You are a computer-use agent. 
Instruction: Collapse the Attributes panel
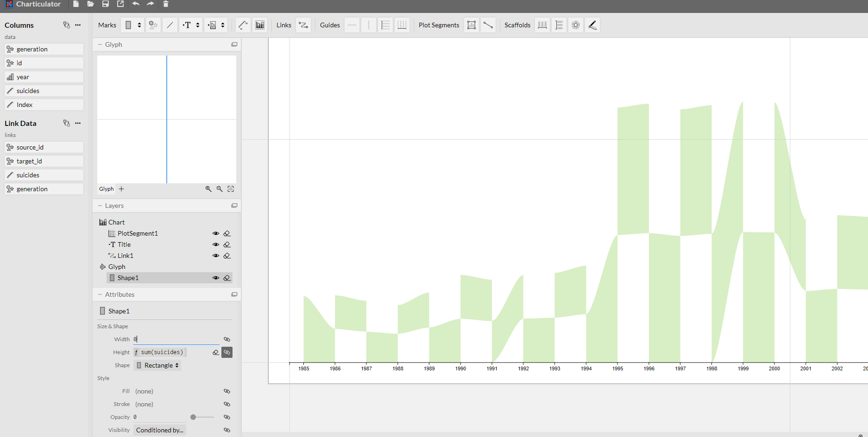(101, 294)
